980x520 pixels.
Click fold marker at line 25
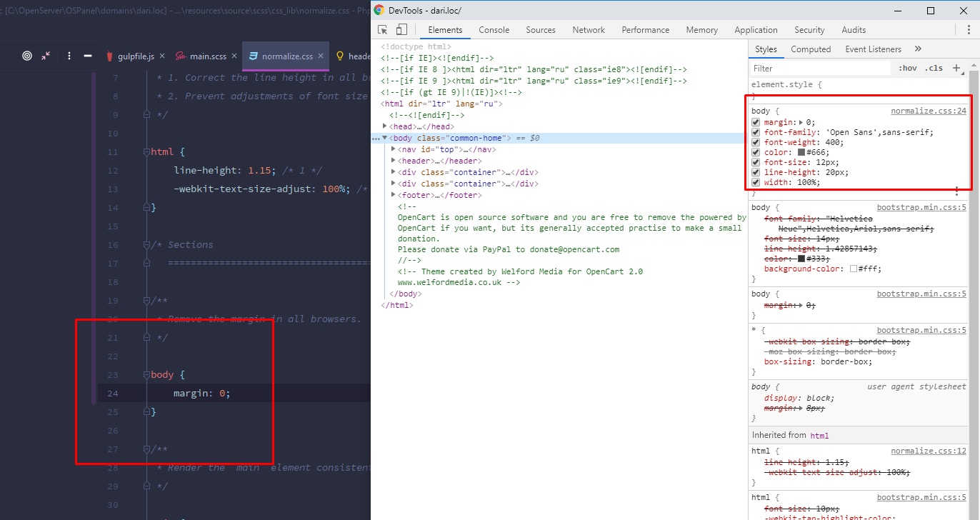click(146, 411)
